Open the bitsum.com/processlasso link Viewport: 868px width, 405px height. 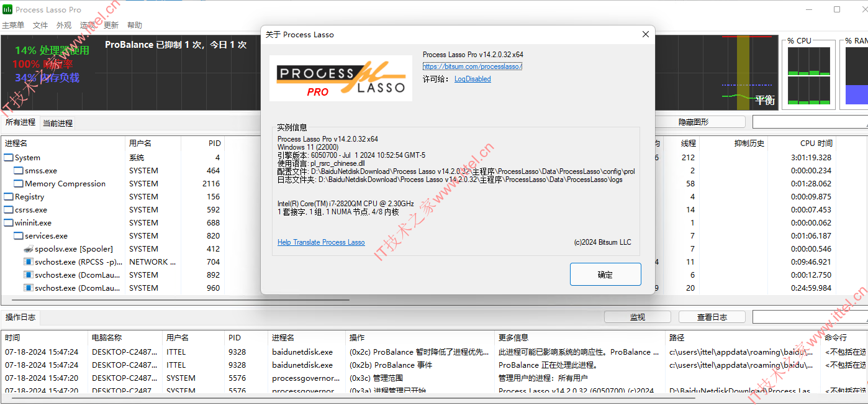click(473, 66)
